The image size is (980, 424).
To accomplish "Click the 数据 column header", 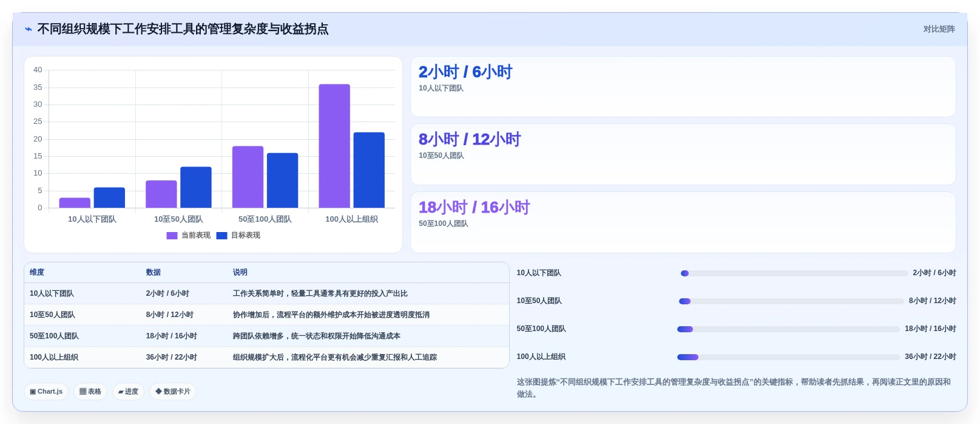I will click(154, 273).
